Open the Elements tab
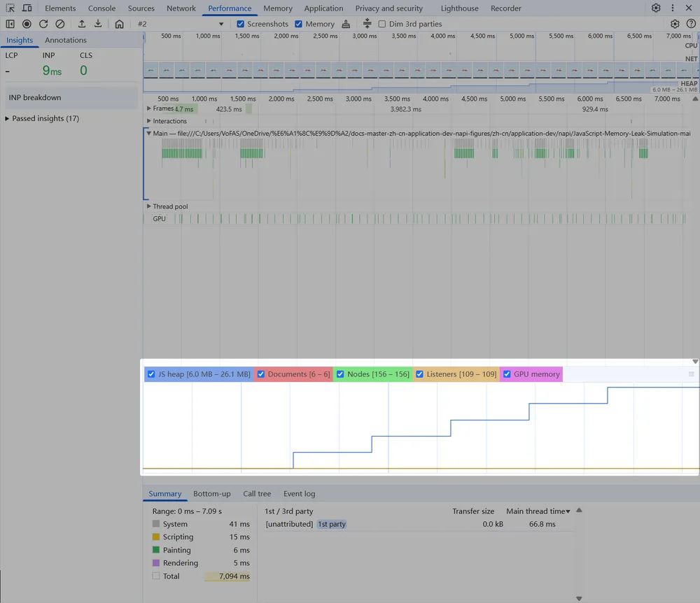The height and width of the screenshot is (603, 700). (60, 8)
